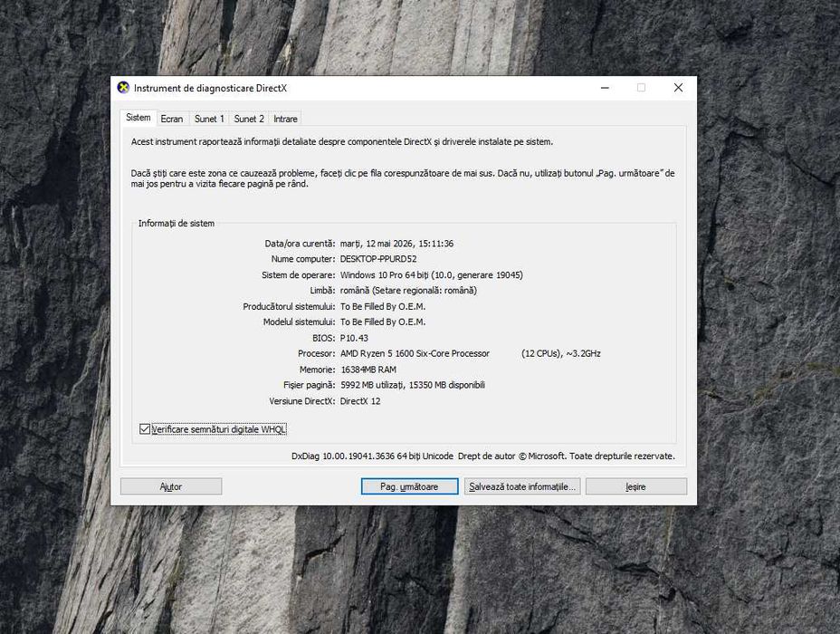Viewport: 840px width, 634px height.
Task: Click the Data/ora curentă label
Action: click(x=300, y=244)
